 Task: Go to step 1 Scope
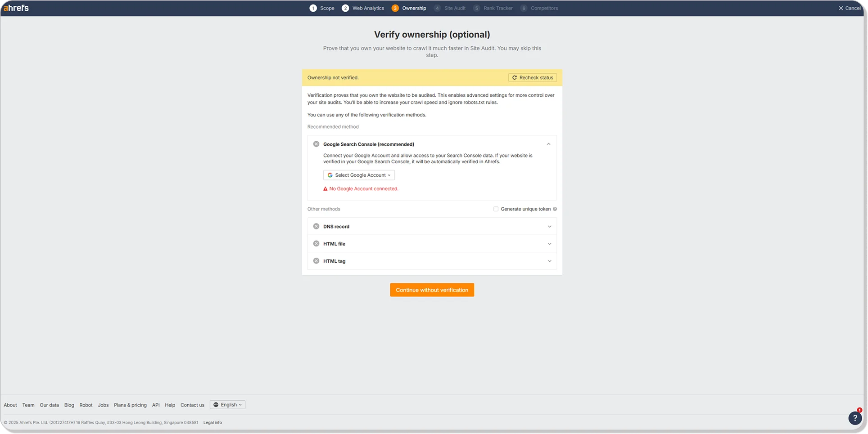322,8
